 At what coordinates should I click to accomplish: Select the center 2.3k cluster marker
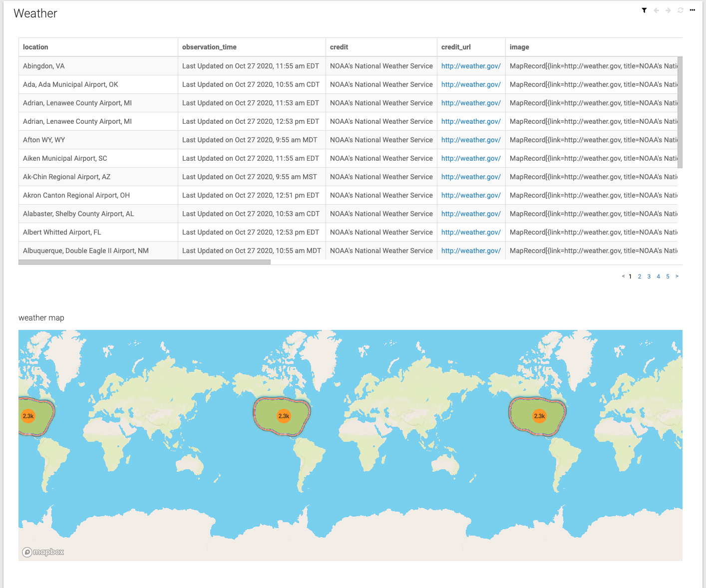(283, 416)
